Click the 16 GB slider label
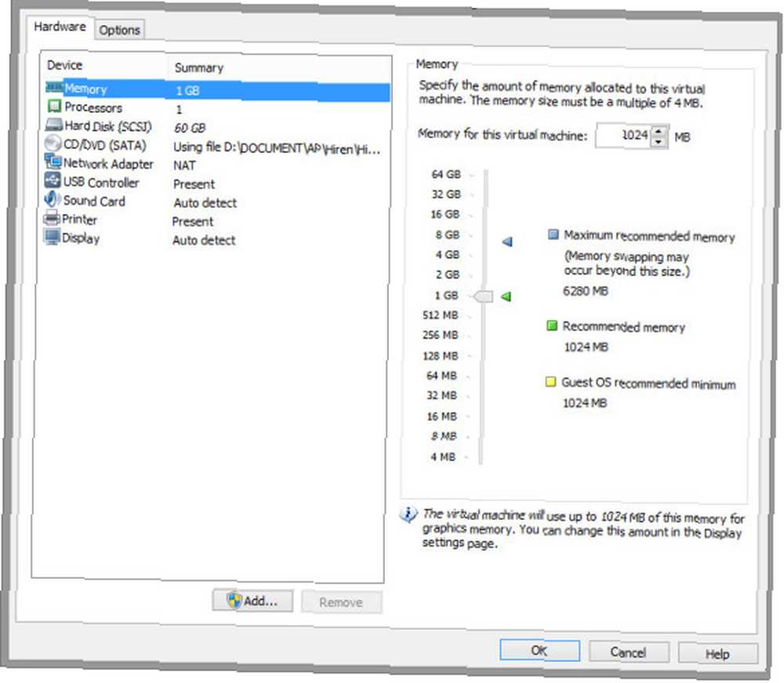Screen dimensions: 784x683 click(445, 214)
